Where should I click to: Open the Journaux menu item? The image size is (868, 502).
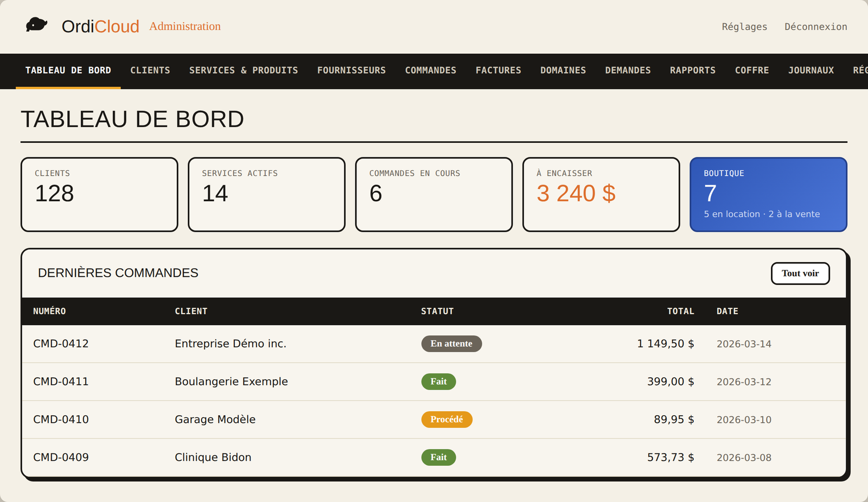click(811, 71)
